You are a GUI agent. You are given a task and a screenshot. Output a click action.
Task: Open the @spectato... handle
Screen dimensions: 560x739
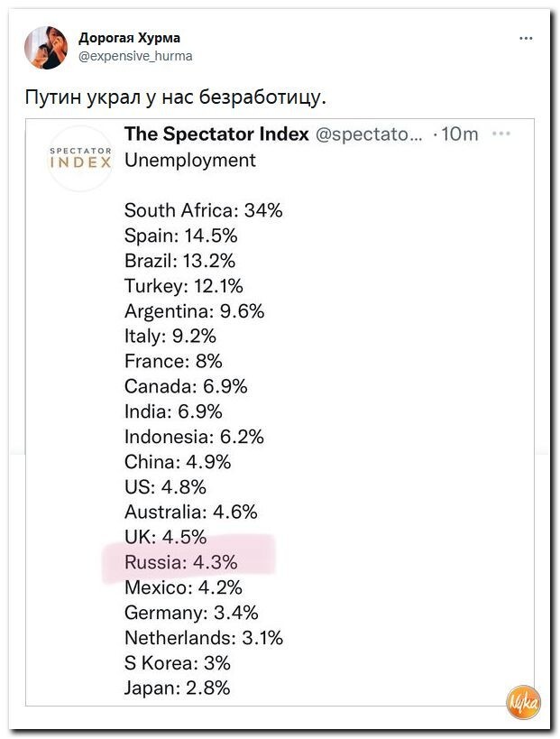click(x=369, y=134)
